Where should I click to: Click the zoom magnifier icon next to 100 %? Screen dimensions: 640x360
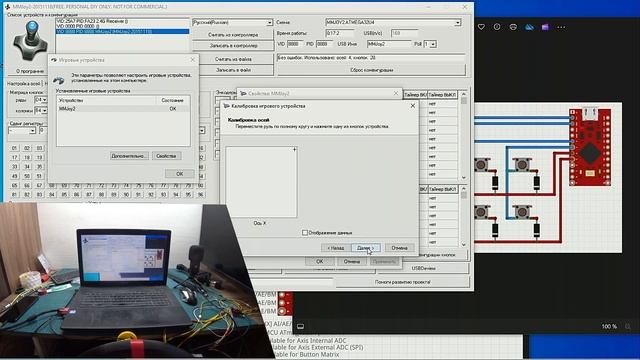coord(628,327)
